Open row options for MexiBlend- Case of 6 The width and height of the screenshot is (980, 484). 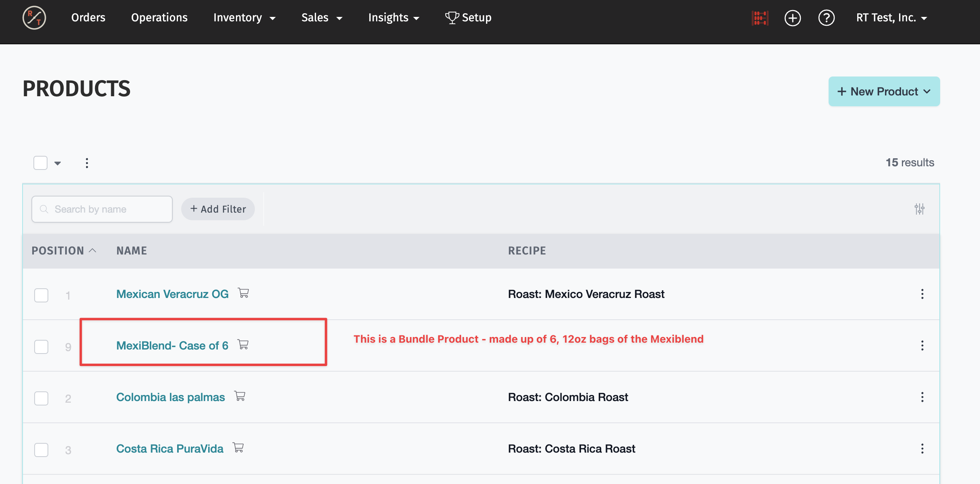coord(922,345)
